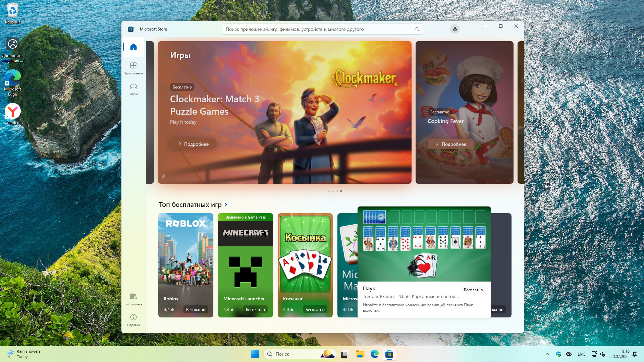Image resolution: width=644 pixels, height=362 pixels.
Task: Open Приложения section in sidebar
Action: click(x=133, y=68)
